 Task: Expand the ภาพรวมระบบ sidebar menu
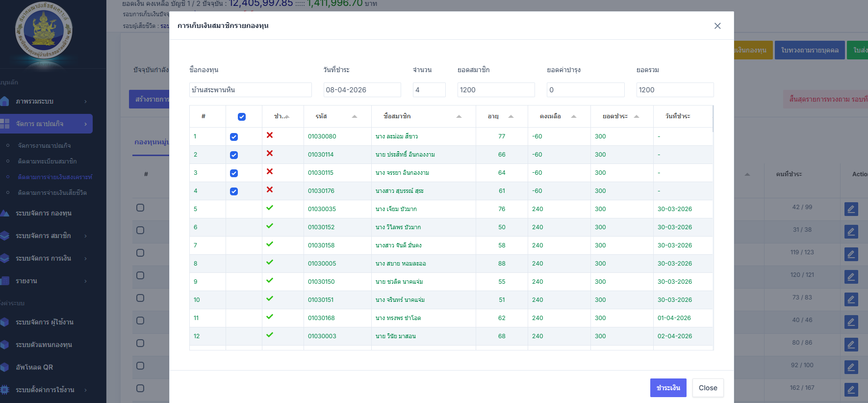click(46, 102)
